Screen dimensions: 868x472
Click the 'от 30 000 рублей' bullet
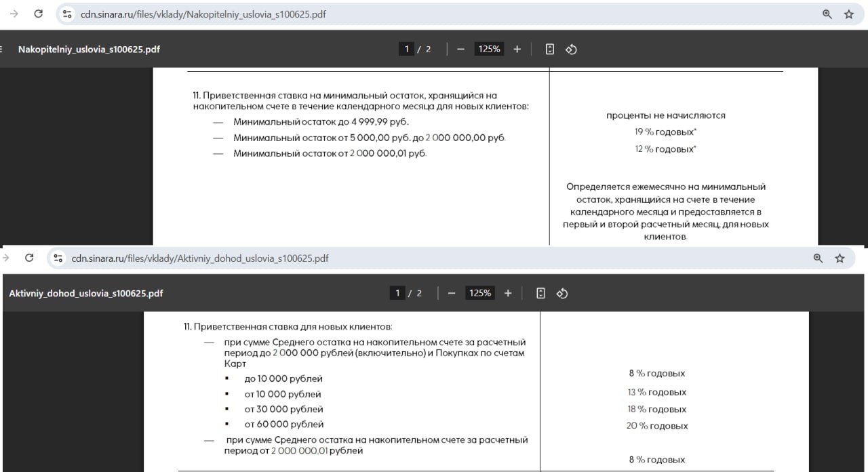click(283, 409)
